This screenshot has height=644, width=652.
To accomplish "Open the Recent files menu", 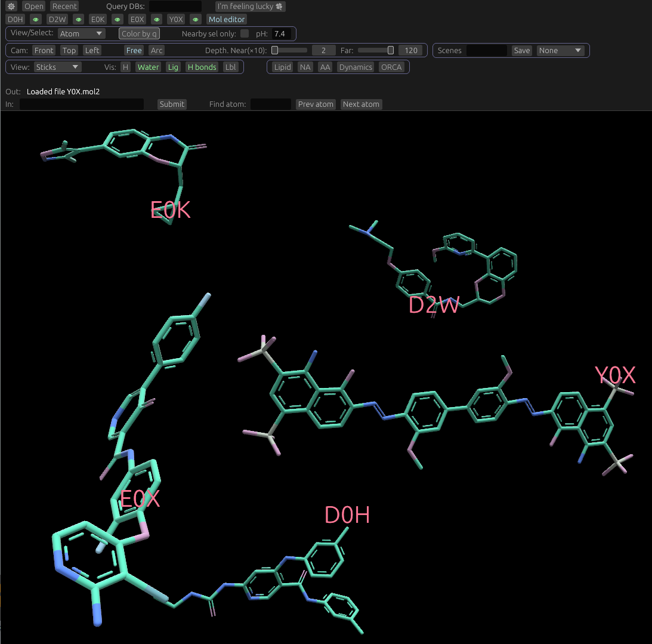I will [64, 6].
